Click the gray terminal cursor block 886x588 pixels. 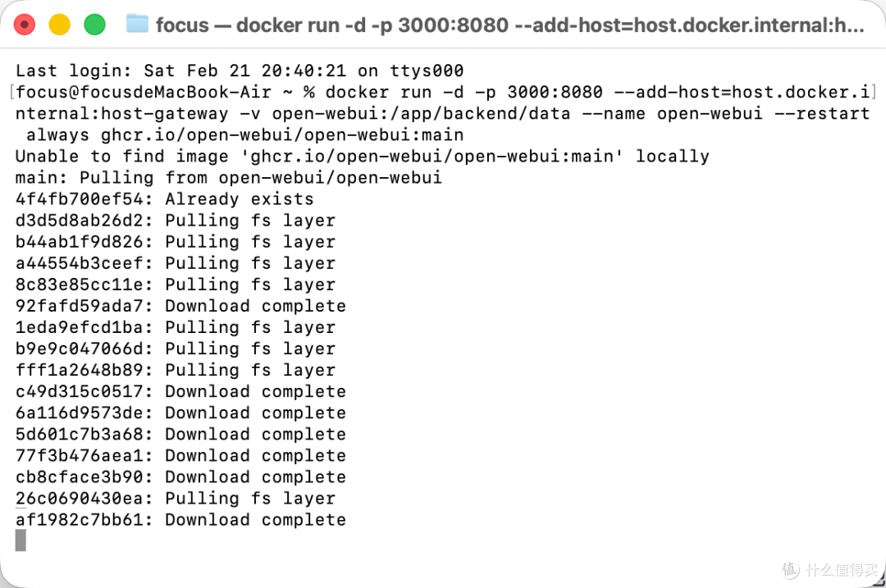[x=21, y=540]
